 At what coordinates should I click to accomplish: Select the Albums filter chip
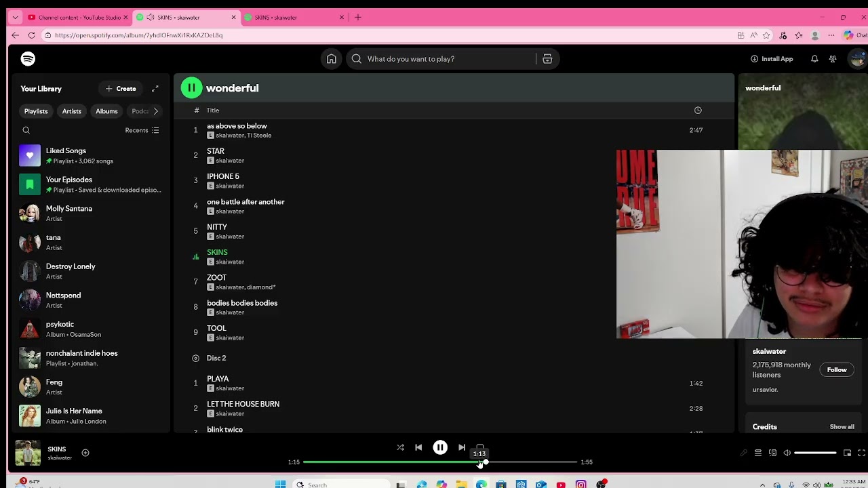[106, 111]
